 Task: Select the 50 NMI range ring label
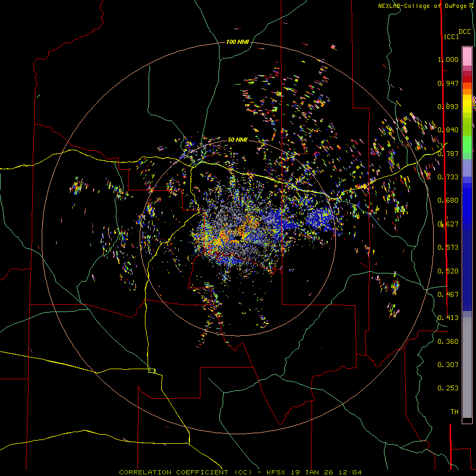click(x=237, y=140)
